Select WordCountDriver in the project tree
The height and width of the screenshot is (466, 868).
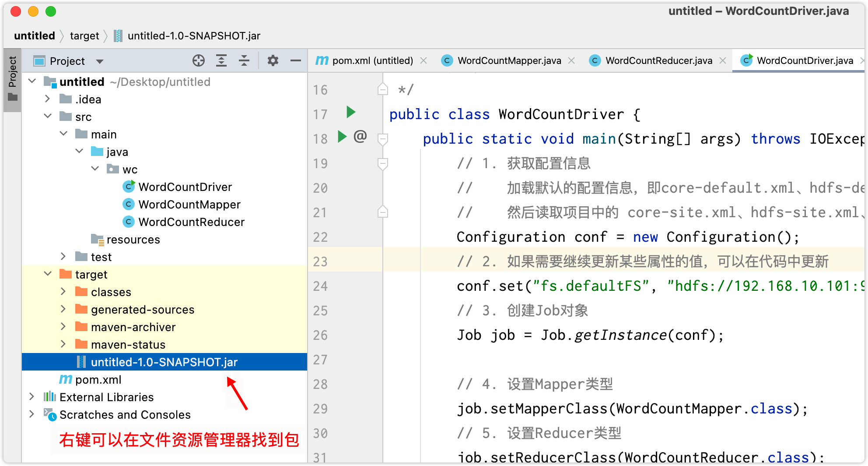point(164,187)
